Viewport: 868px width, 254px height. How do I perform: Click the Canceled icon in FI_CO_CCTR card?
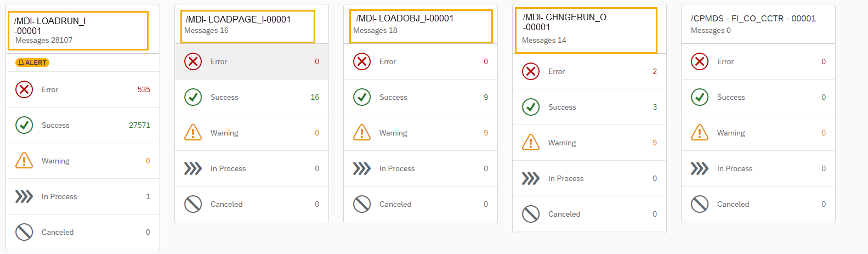(700, 204)
